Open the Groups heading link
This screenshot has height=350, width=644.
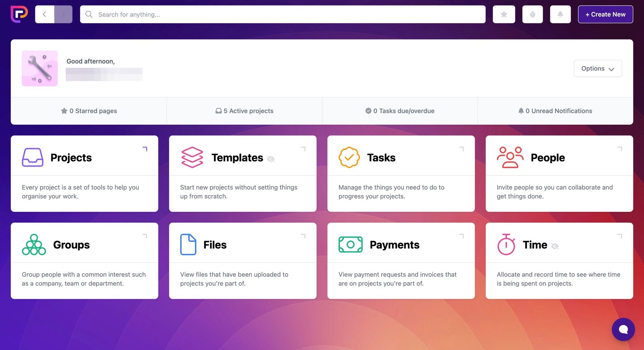coord(71,245)
